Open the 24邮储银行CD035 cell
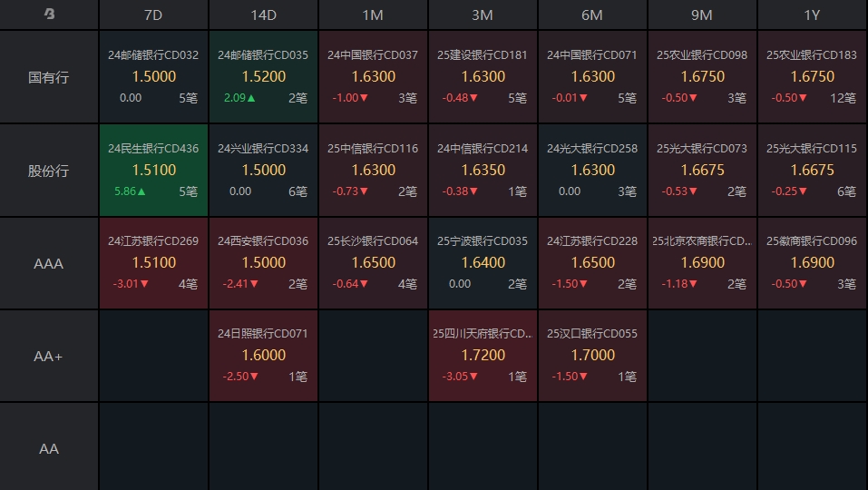This screenshot has width=868, height=490. 264,77
